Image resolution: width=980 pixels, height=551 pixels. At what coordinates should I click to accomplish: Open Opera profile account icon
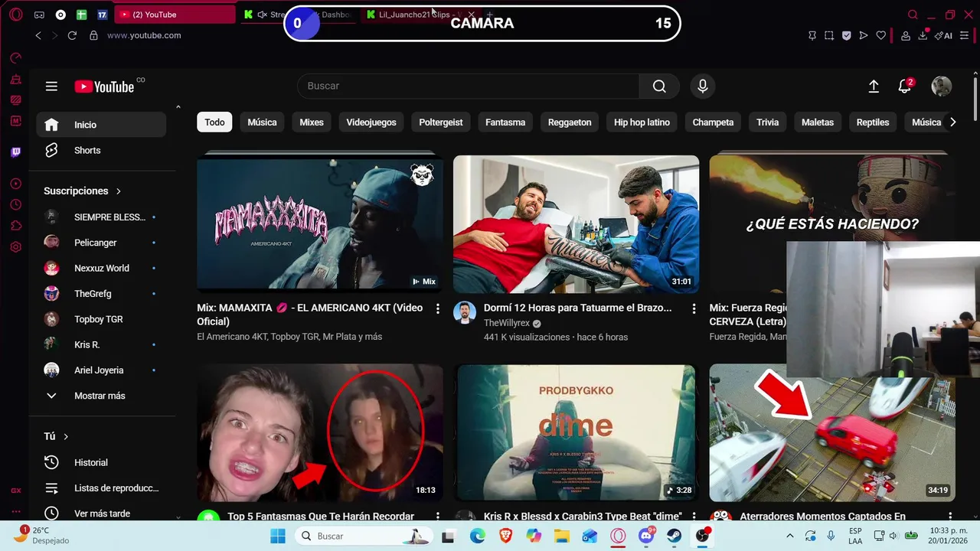coord(906,35)
